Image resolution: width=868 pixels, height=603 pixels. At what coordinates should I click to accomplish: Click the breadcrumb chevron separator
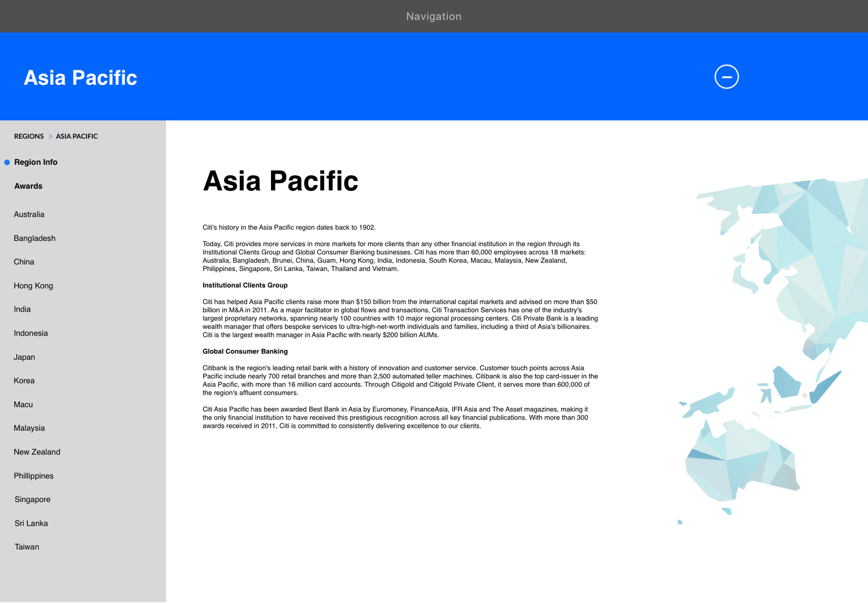(50, 136)
